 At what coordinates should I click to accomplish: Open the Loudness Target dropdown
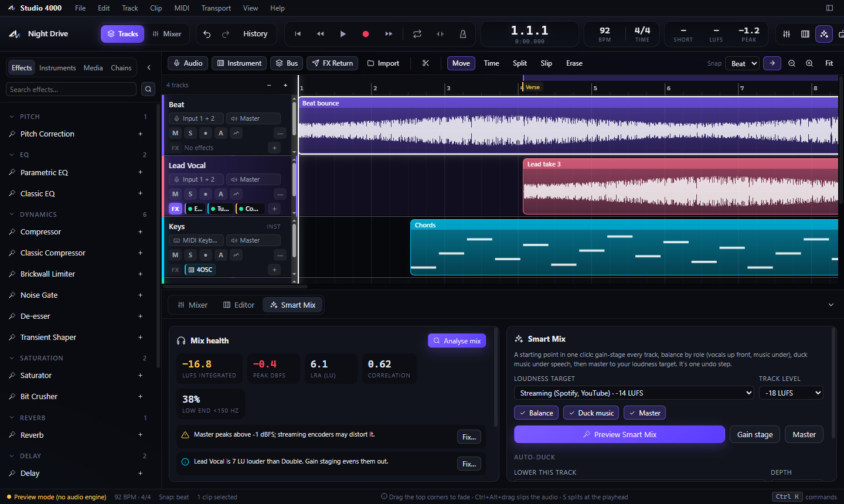(634, 393)
